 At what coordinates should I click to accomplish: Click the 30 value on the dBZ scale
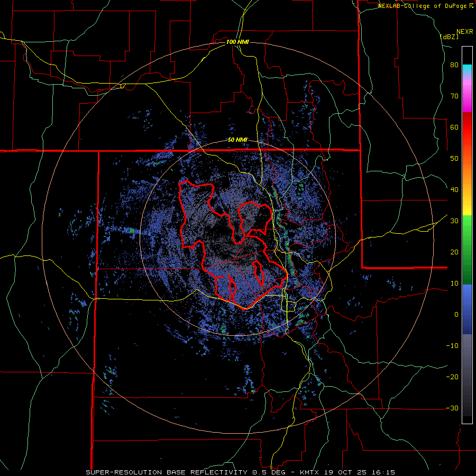(x=454, y=221)
